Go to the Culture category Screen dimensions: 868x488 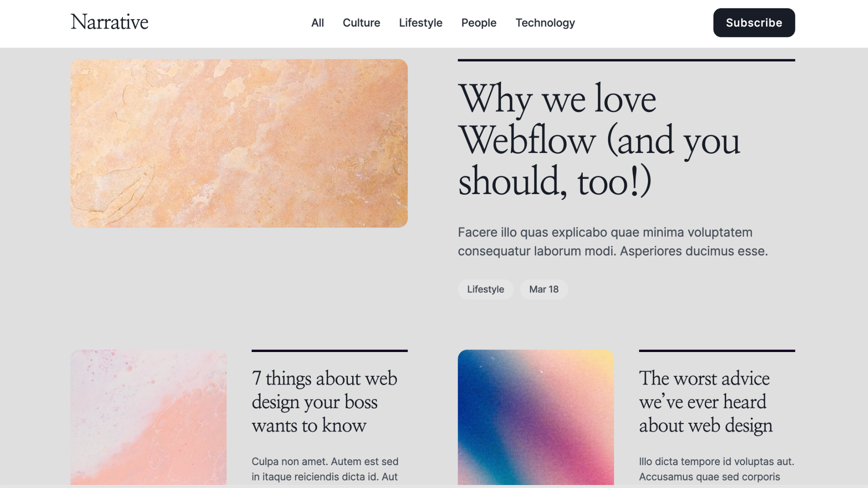click(x=361, y=23)
